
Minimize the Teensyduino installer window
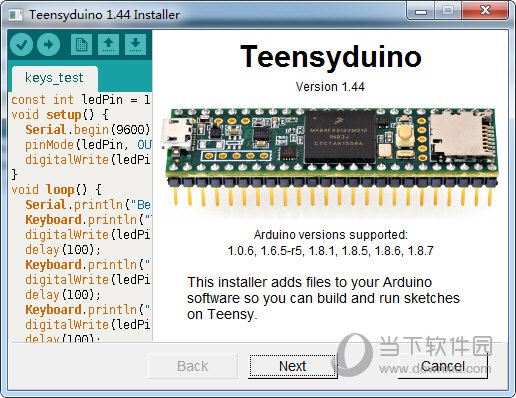pos(421,11)
